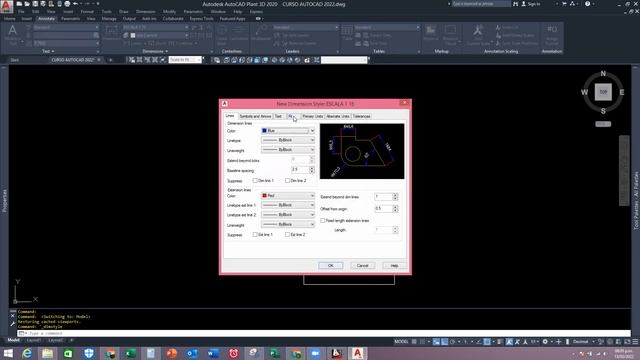The width and height of the screenshot is (640, 360).
Task: Click OK in the dimension style dialog
Action: coord(331,266)
